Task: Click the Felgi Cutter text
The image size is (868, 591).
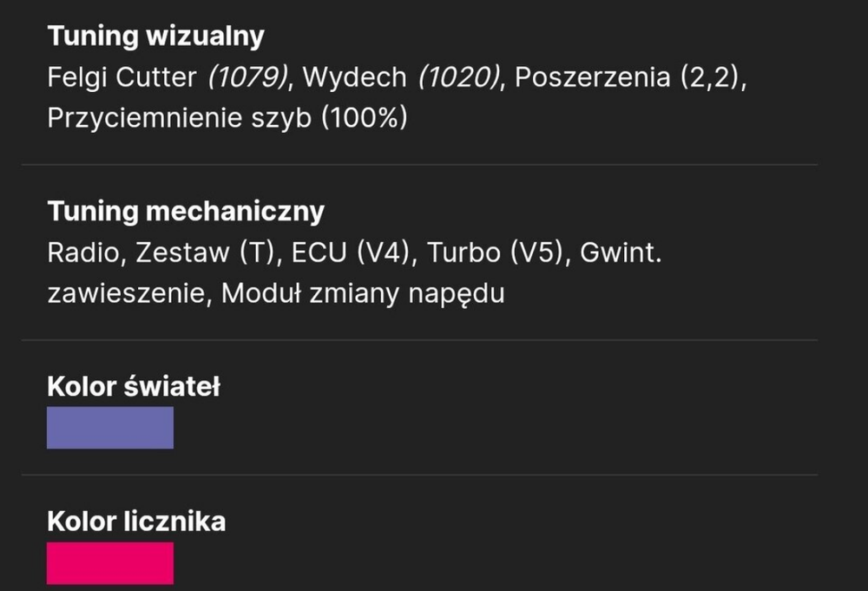Action: (122, 77)
